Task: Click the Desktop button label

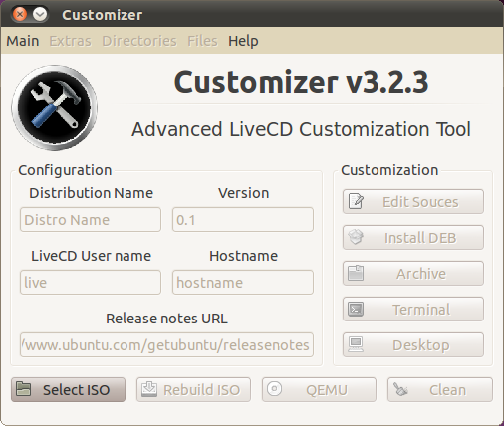Action: click(421, 345)
